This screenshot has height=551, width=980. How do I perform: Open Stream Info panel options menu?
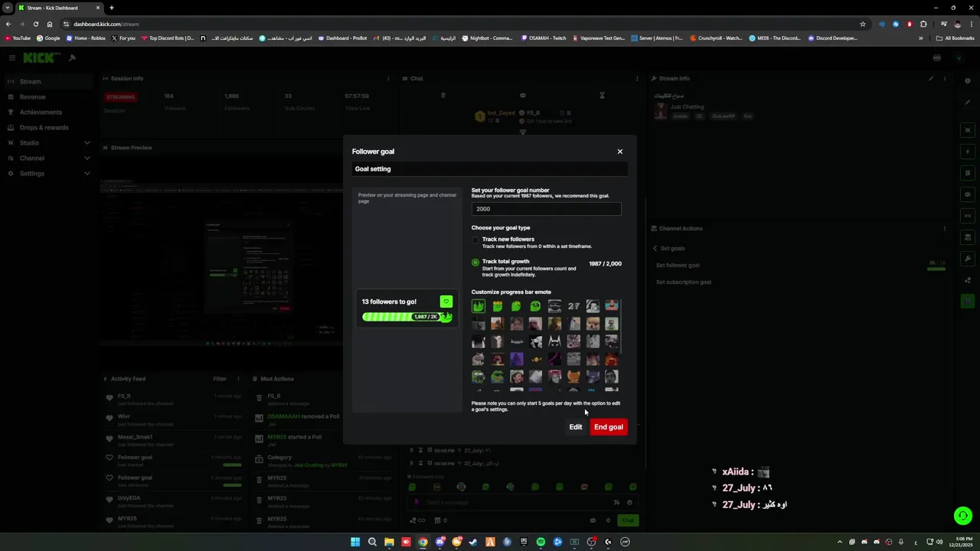(945, 78)
